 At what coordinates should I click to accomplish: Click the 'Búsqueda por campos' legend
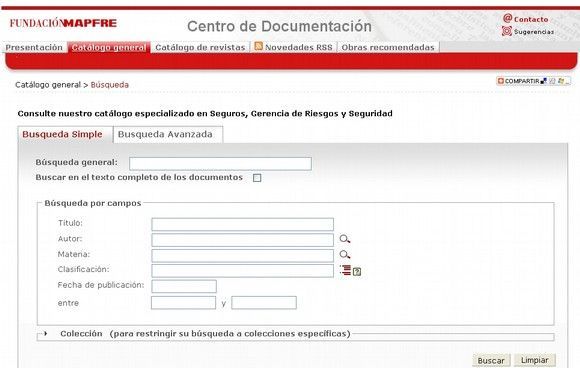(x=92, y=203)
